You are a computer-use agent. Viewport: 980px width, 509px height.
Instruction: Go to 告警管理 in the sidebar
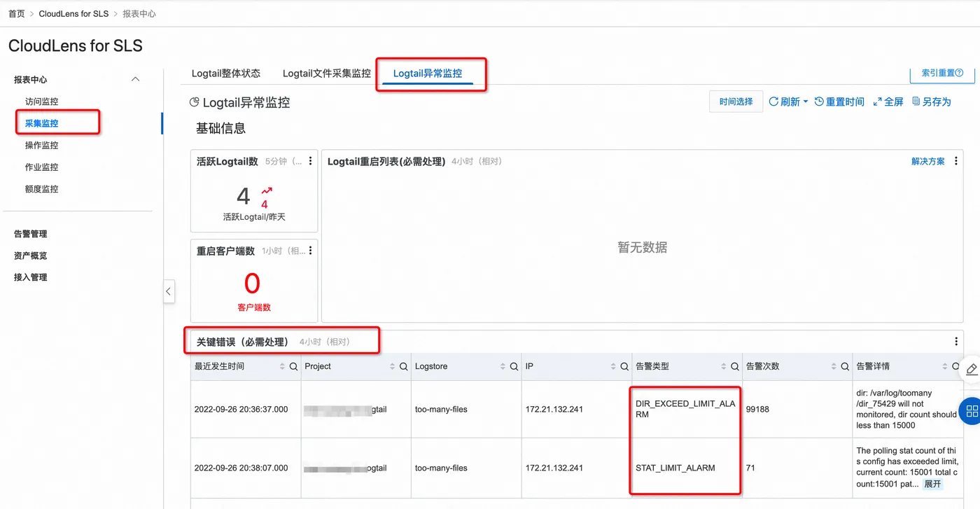coord(31,234)
